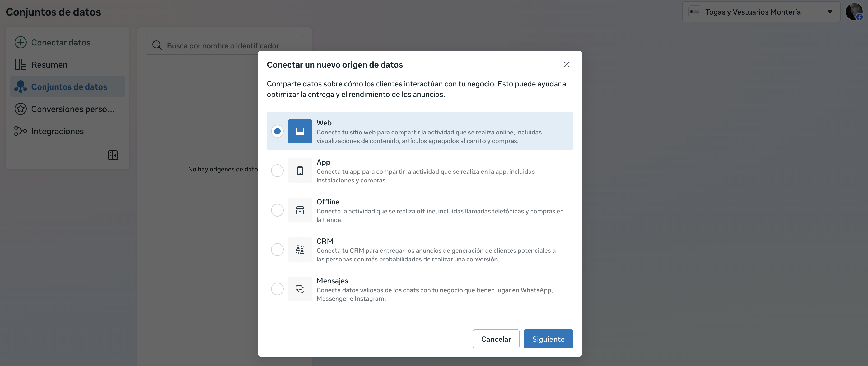Click the Mensajes chat bubbles icon
Viewport: 868px width, 366px height.
300,289
